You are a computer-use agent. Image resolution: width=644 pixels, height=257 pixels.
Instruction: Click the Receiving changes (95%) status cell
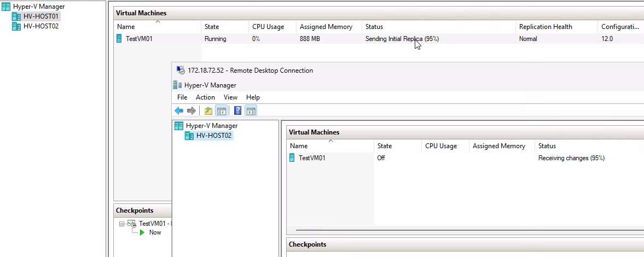pyautogui.click(x=571, y=158)
